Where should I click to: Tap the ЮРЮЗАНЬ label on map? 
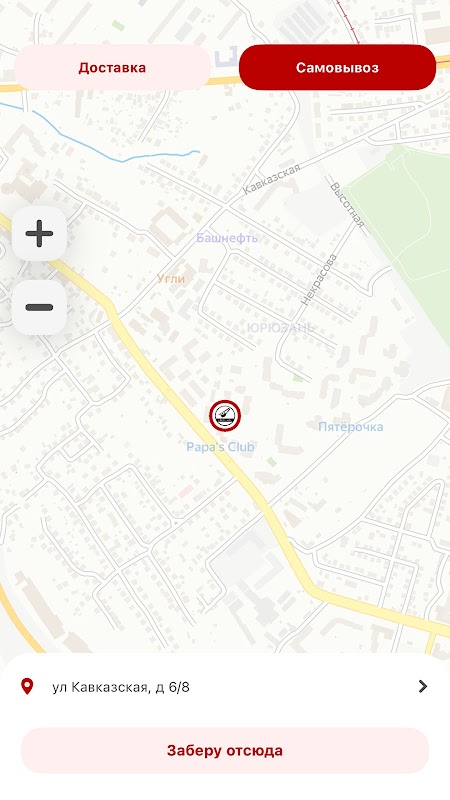[281, 328]
